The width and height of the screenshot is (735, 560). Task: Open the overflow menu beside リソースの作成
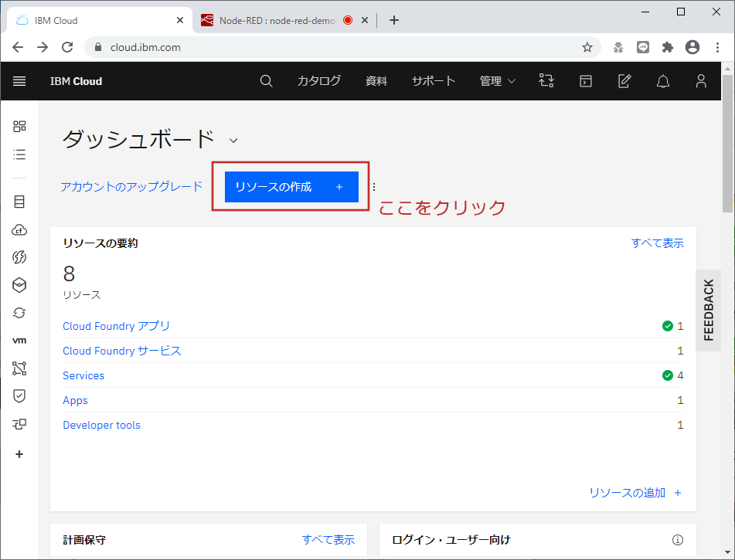pos(374,186)
